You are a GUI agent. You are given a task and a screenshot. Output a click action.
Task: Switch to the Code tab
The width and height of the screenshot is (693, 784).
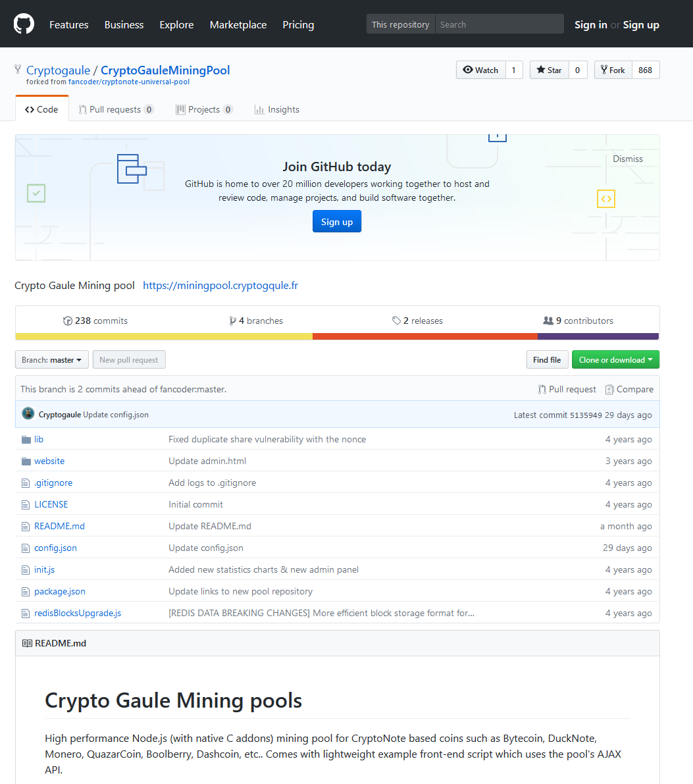(x=41, y=109)
